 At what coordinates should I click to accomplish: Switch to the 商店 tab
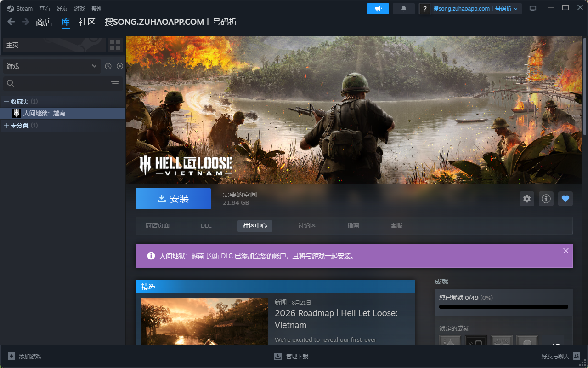click(x=44, y=22)
